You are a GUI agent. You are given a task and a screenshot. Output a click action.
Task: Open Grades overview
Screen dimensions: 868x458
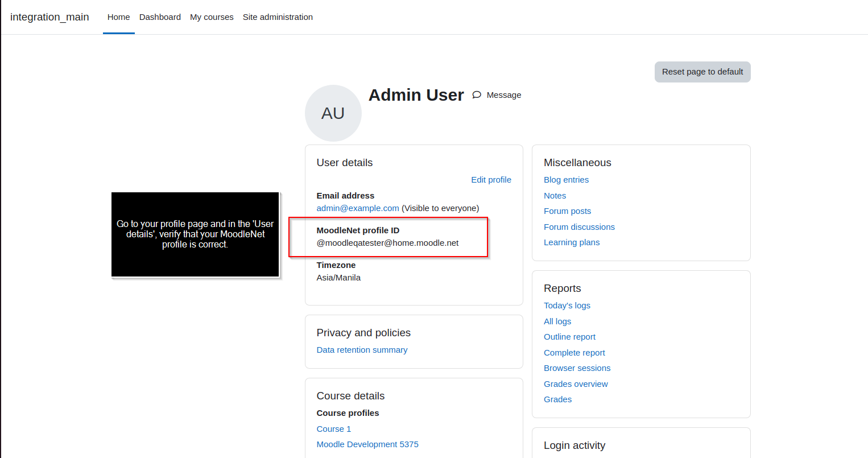point(576,384)
